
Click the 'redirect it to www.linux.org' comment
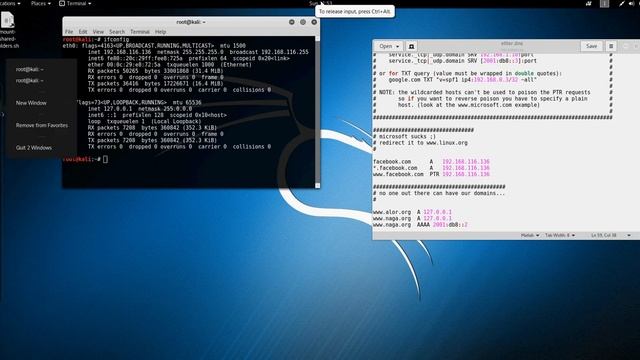coord(420,143)
